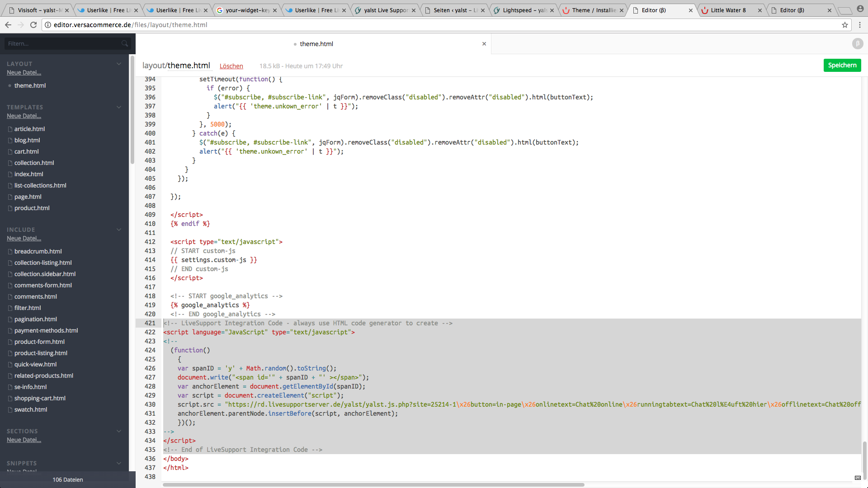This screenshot has width=868, height=488.
Task: Open Chrome three-dot menu
Action: (x=860, y=25)
